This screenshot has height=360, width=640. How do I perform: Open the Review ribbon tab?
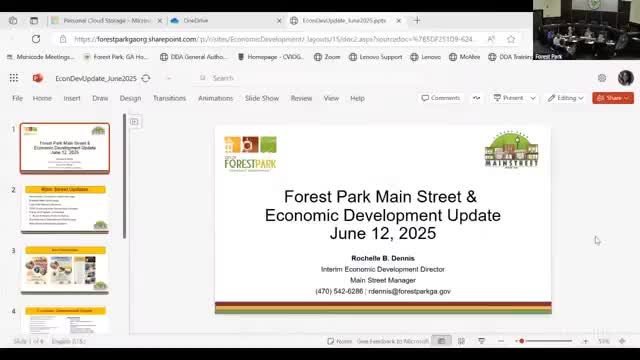point(301,98)
